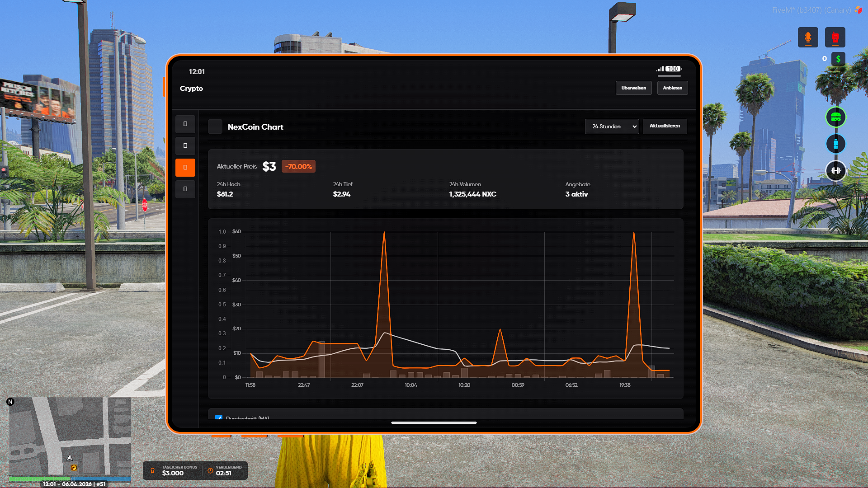Click the orange microphone HUD icon

pos(808,37)
